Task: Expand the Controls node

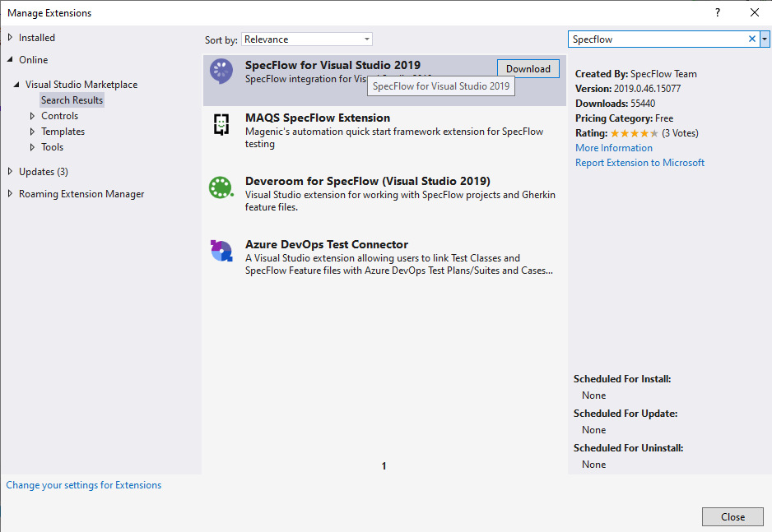Action: pyautogui.click(x=32, y=116)
